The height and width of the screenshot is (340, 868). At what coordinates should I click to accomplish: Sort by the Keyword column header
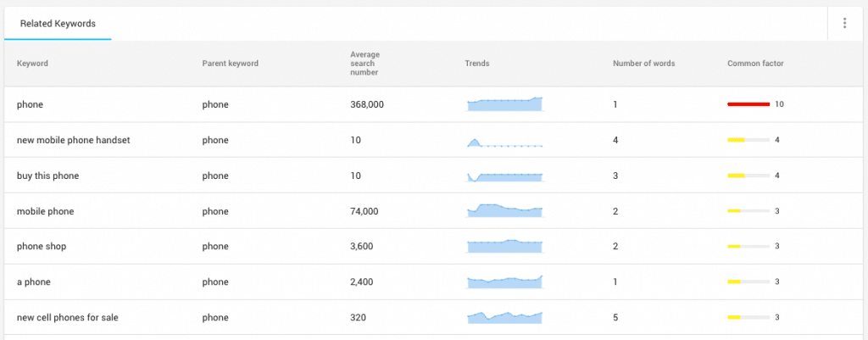point(32,64)
